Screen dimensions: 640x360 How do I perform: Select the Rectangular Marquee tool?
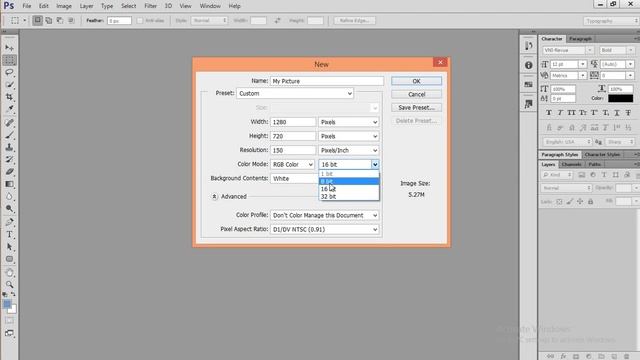point(9,60)
